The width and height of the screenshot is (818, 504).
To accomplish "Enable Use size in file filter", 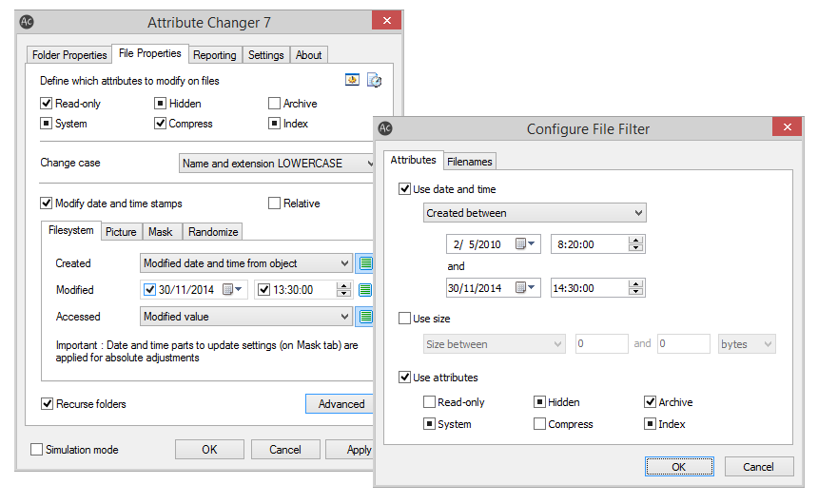I will [x=404, y=319].
